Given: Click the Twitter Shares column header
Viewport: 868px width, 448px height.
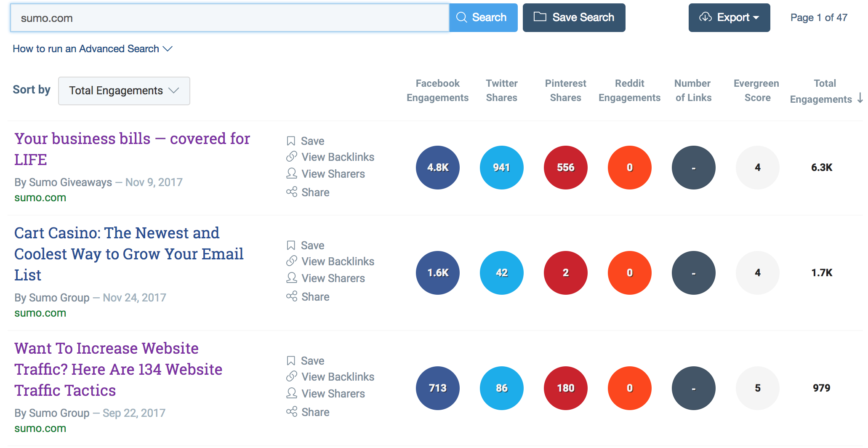Looking at the screenshot, I should [502, 91].
